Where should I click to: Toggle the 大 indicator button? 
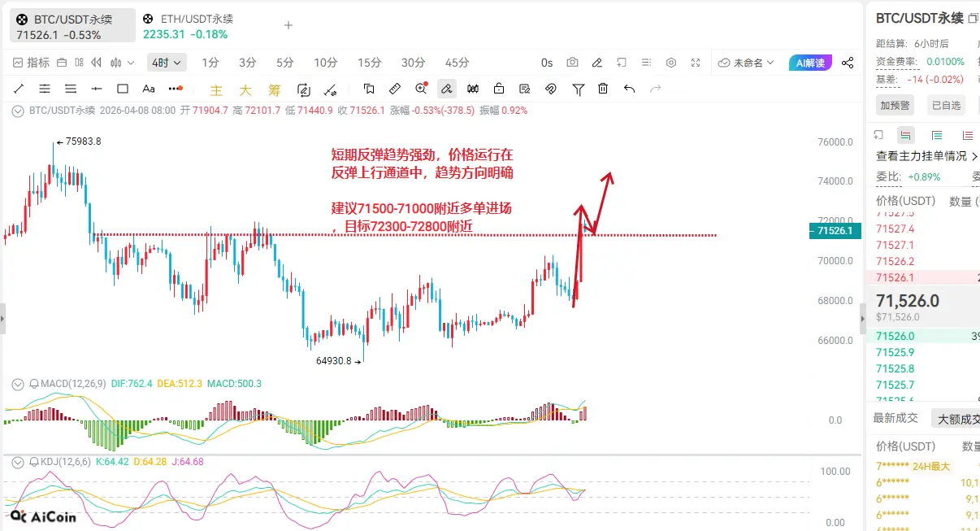point(245,89)
